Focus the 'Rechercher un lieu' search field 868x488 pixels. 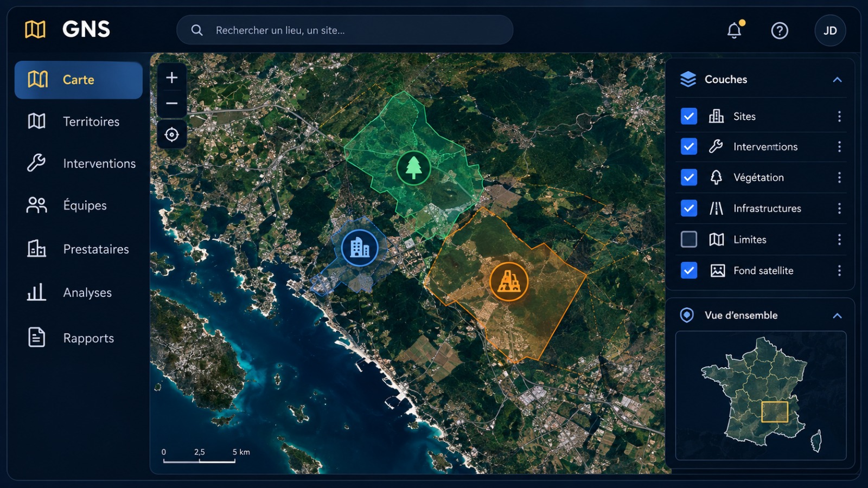pos(344,30)
